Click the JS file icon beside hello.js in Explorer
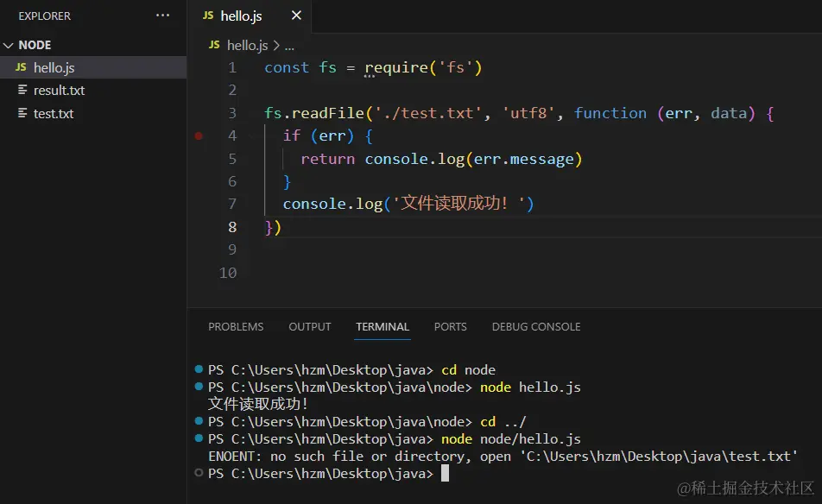The width and height of the screenshot is (822, 504). [21, 67]
